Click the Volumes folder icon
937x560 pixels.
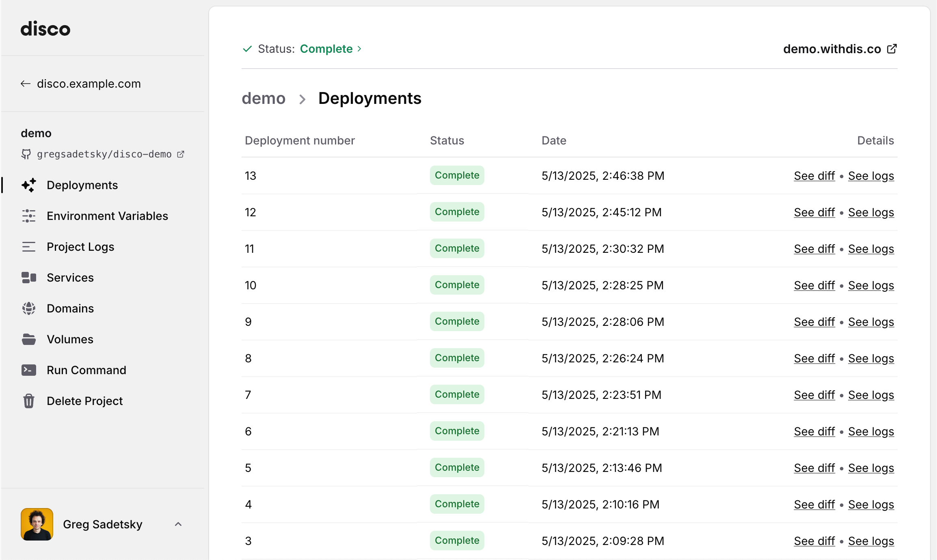point(29,339)
